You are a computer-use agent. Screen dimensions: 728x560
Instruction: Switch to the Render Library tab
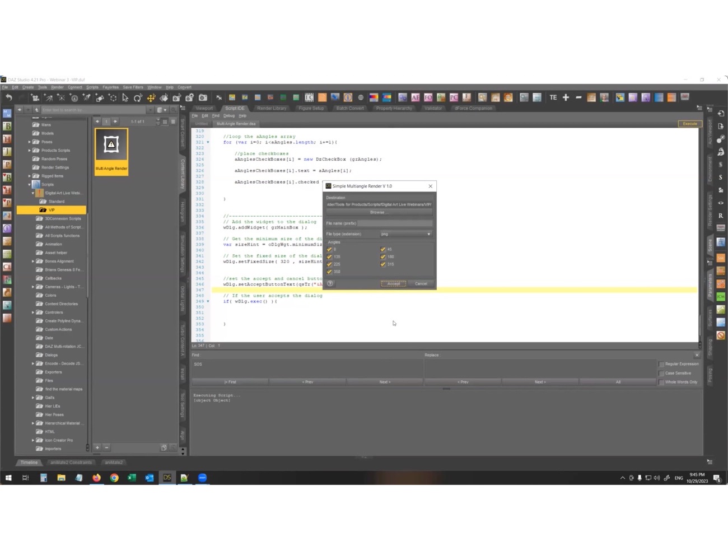tap(272, 108)
